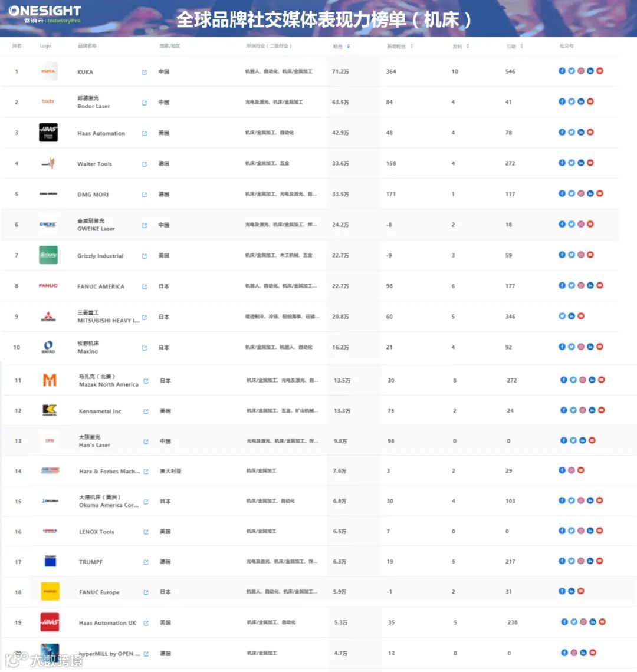
Task: Select Okuma America's follower count 6.8万
Action: (340, 501)
